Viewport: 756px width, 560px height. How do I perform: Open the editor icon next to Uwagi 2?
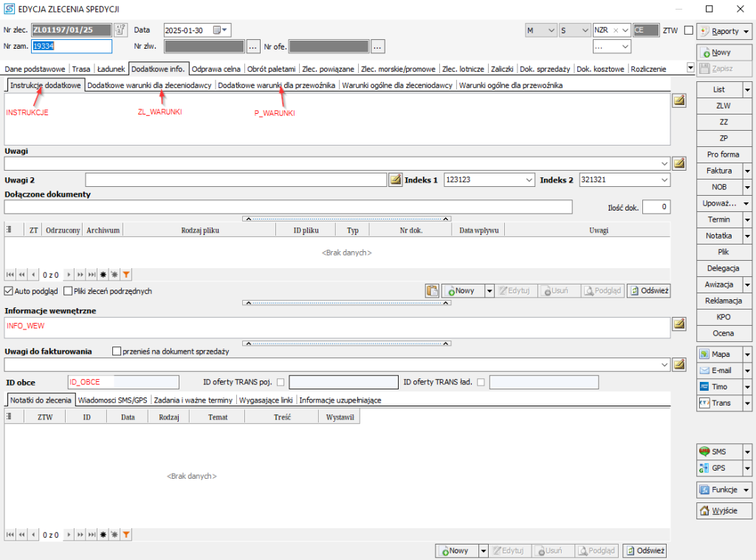[x=395, y=180]
